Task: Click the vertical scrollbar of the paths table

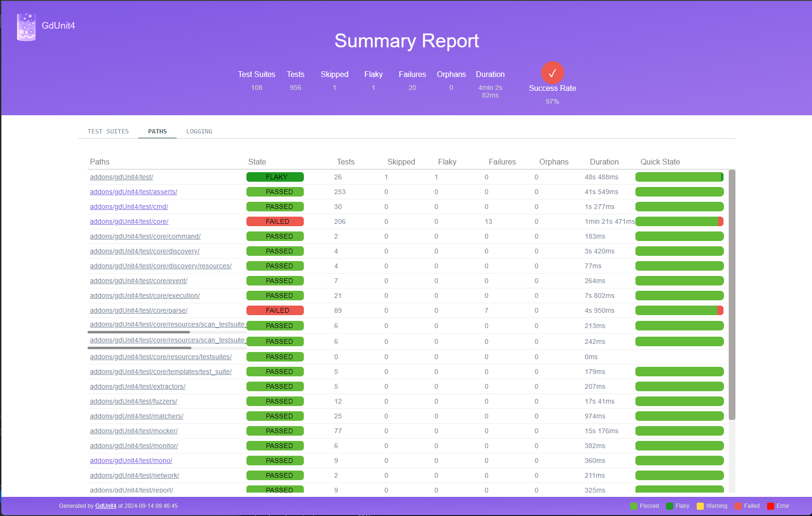Action: click(x=732, y=295)
